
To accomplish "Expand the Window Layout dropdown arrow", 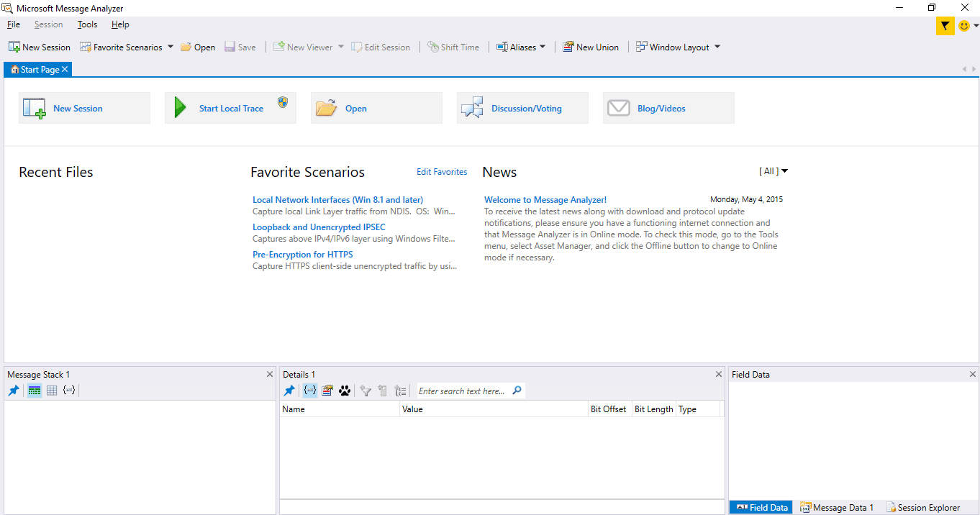I will (717, 47).
